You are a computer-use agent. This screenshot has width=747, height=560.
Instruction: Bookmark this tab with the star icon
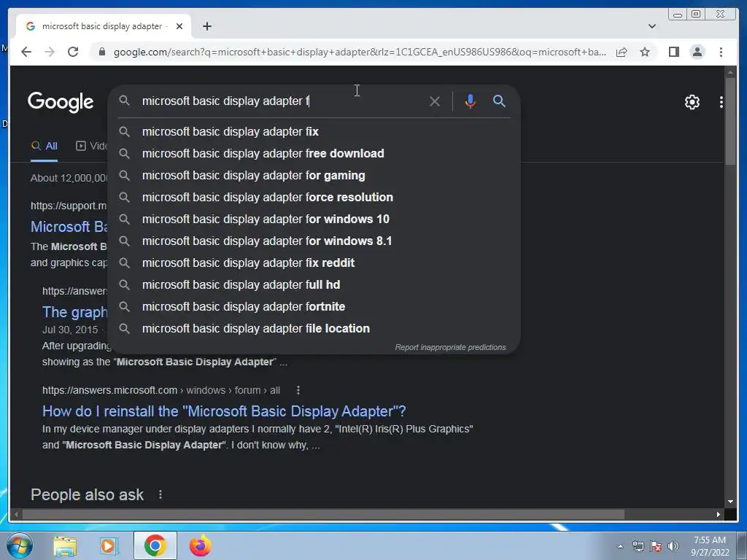[645, 52]
